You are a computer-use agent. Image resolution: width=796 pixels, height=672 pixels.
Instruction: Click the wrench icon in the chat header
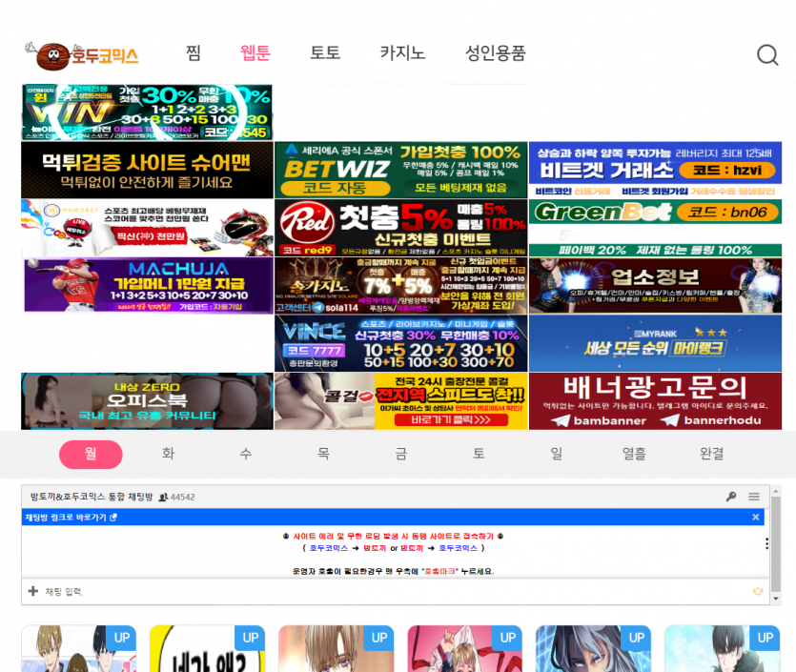(731, 497)
